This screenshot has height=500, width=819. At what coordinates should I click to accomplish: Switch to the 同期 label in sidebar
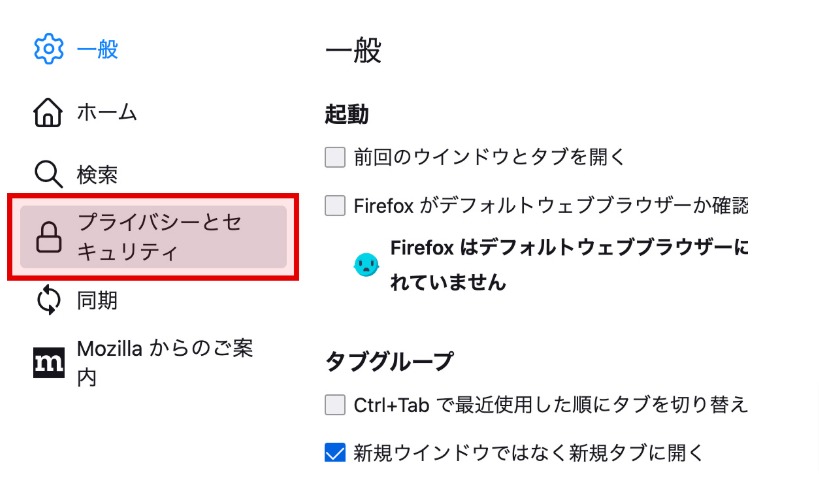(x=97, y=299)
